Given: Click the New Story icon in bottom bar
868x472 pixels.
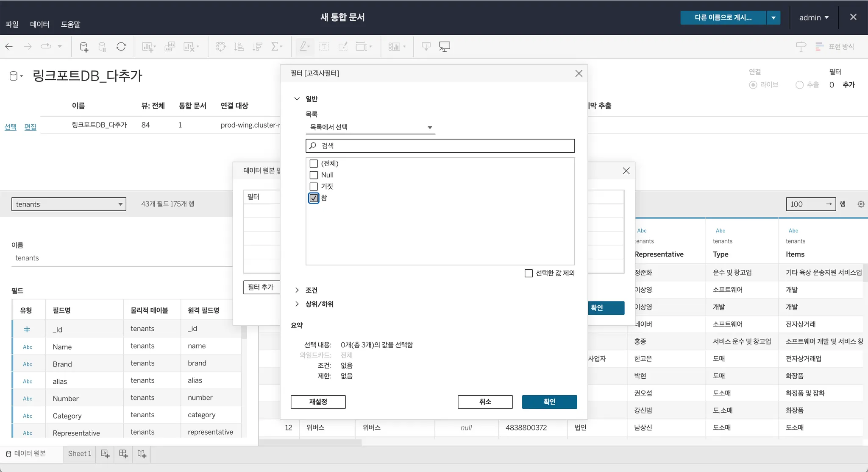Looking at the screenshot, I should (142, 454).
